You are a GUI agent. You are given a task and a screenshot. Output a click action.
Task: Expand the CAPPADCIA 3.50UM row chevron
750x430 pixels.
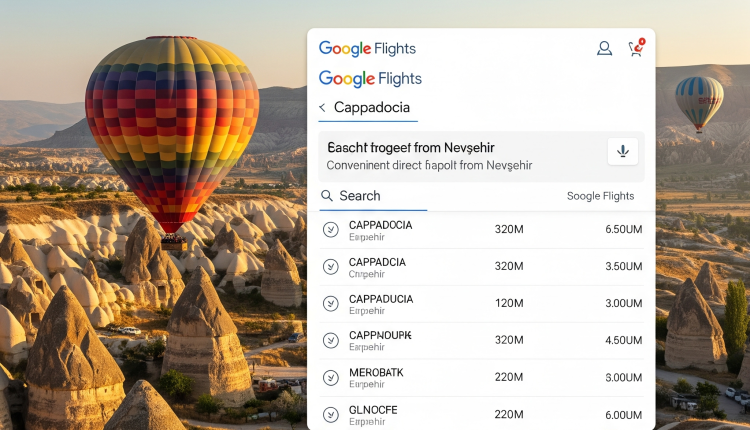coord(330,267)
